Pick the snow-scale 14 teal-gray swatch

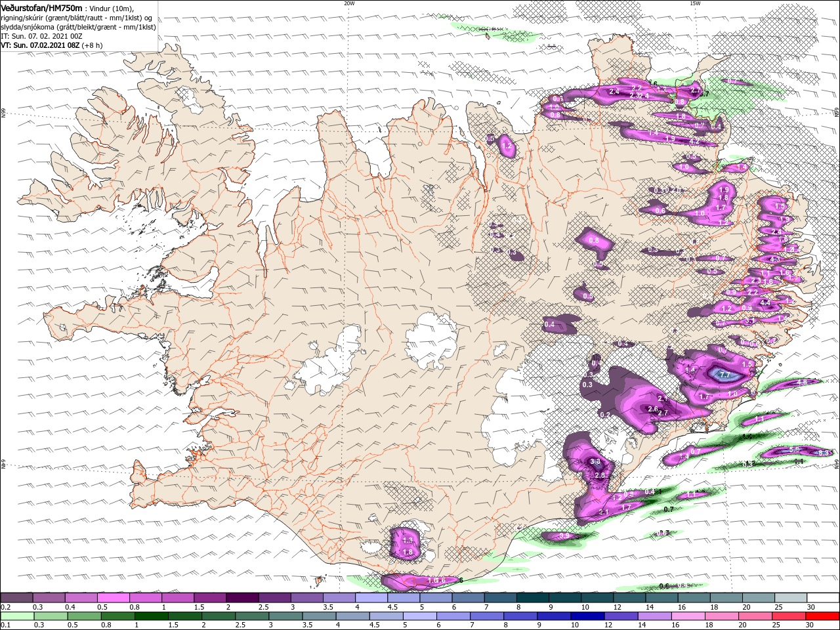point(662,598)
